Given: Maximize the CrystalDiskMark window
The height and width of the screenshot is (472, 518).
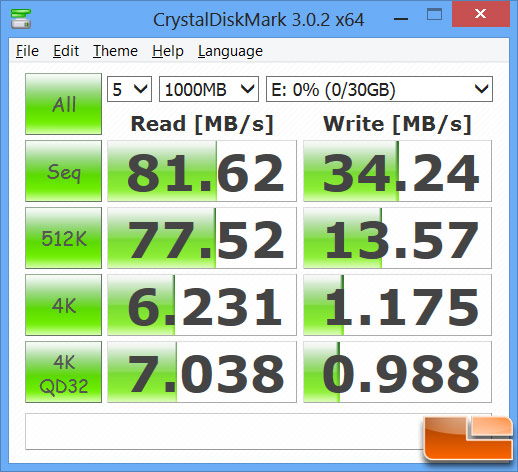Looking at the screenshot, I should [x=435, y=15].
